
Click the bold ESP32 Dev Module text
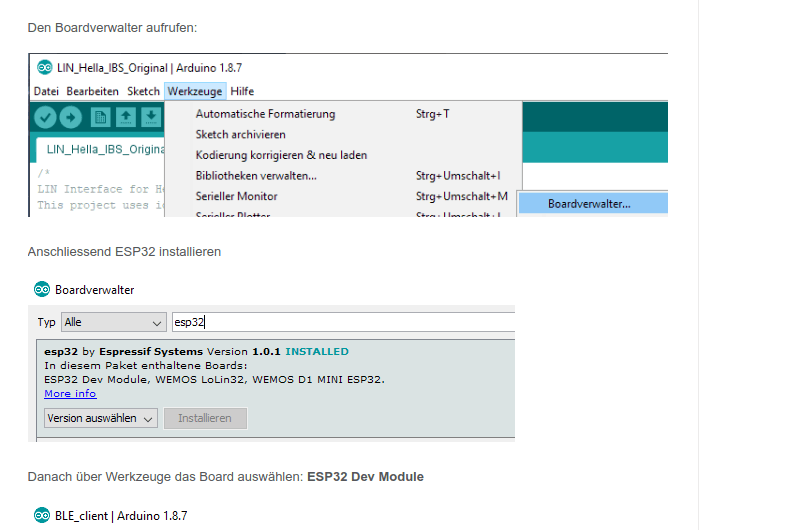coord(365,476)
